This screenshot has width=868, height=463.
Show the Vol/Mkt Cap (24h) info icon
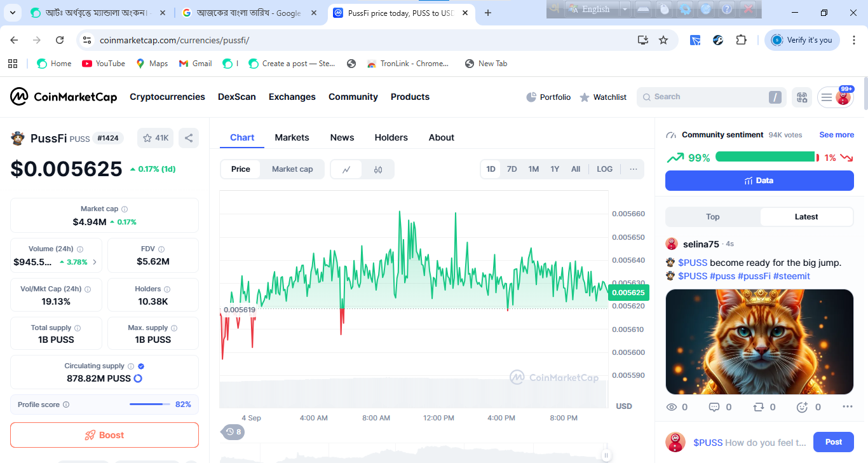pyautogui.click(x=88, y=289)
